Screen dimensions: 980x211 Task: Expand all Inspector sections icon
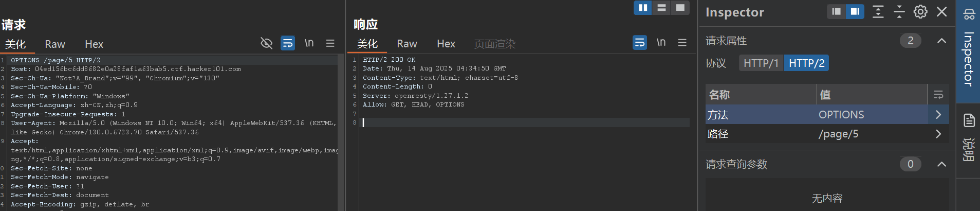point(878,12)
